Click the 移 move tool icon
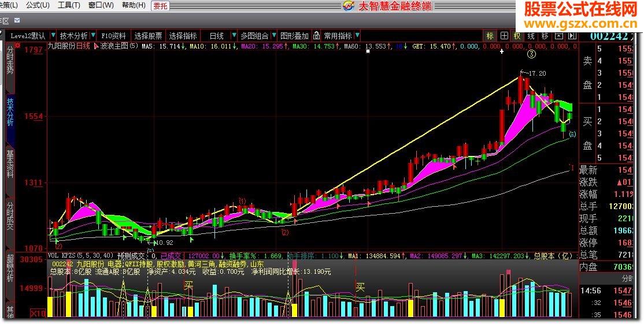This screenshot has height=324, width=644. point(545,36)
